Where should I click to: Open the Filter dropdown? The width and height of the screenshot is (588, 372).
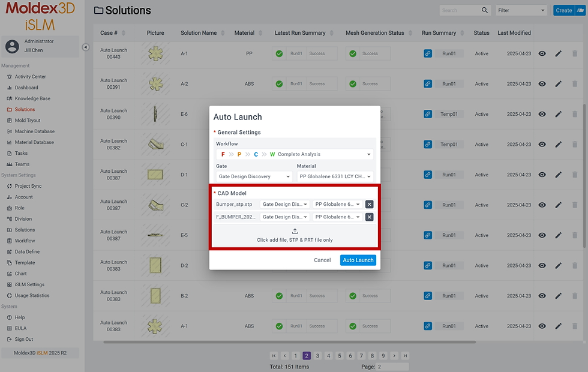point(521,11)
